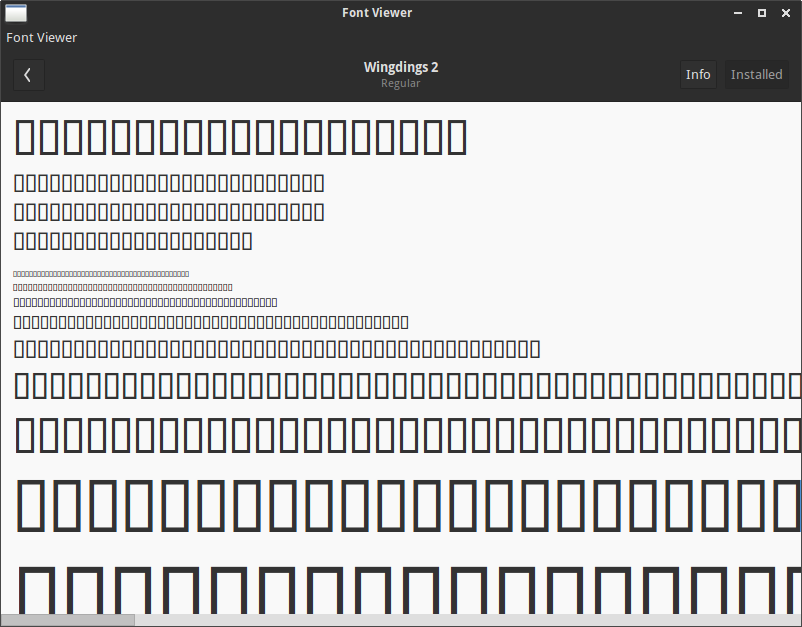The height and width of the screenshot is (627, 802).
Task: Minimize the Font Viewer window
Action: [738, 13]
